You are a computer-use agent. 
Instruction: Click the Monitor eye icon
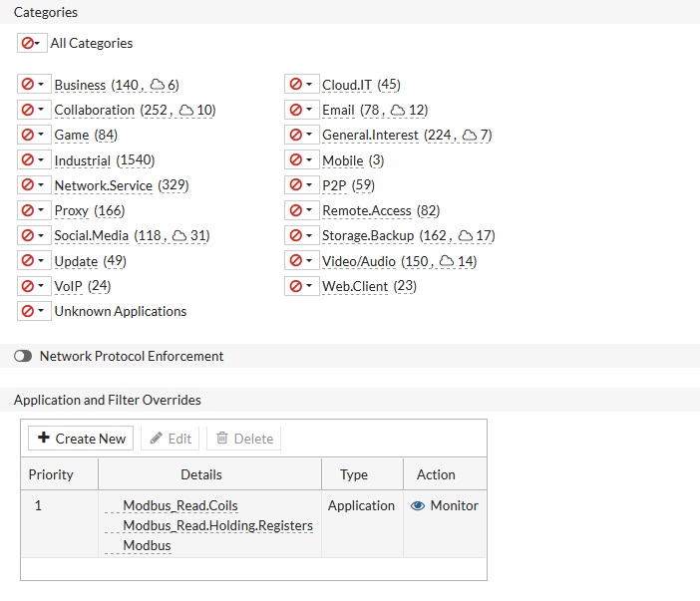[x=418, y=505]
